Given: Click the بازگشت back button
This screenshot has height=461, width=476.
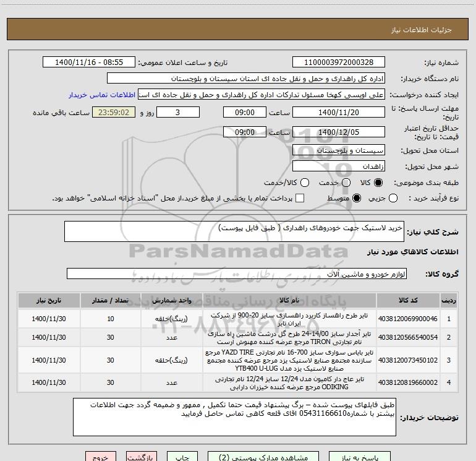Looking at the screenshot, I should pyautogui.click(x=142, y=457).
